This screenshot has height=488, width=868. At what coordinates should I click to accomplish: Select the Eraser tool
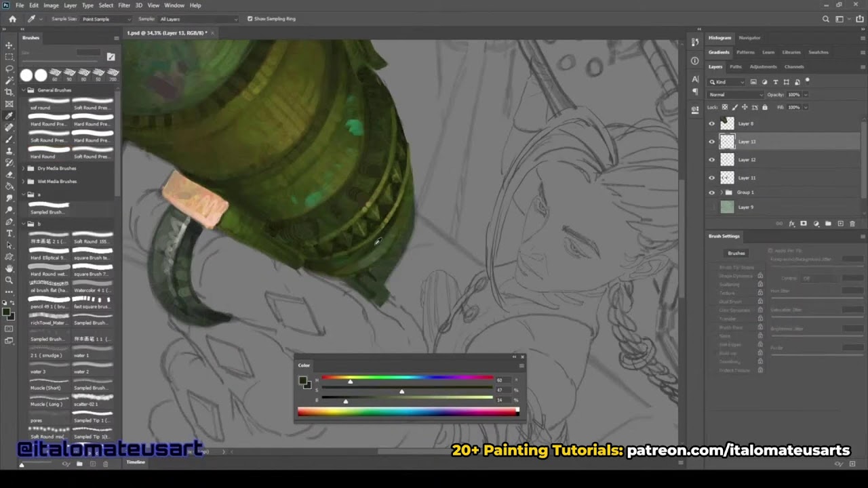pyautogui.click(x=9, y=174)
